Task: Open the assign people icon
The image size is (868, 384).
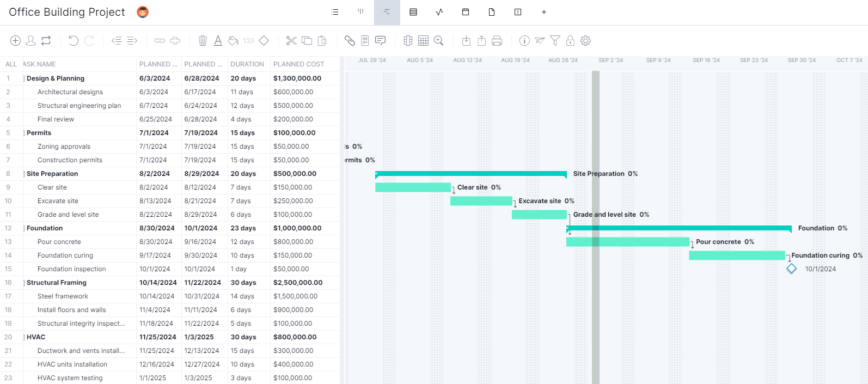Action: (x=30, y=40)
